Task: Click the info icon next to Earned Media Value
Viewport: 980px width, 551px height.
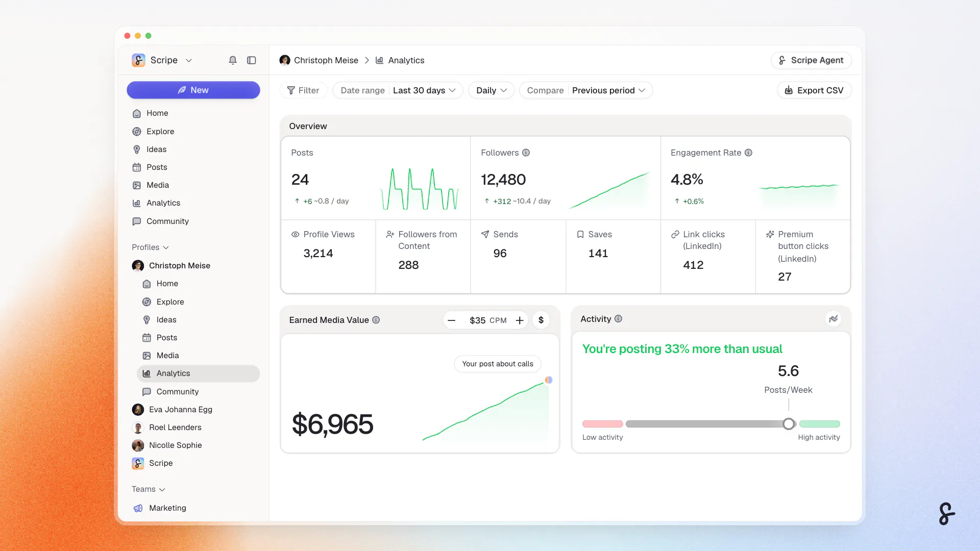Action: pyautogui.click(x=376, y=320)
